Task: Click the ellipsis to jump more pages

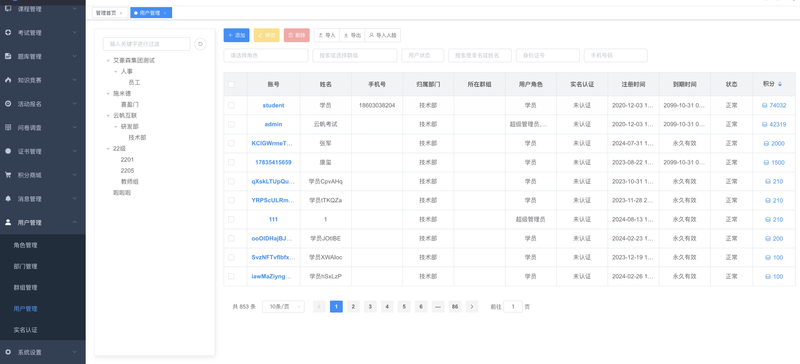Action: click(x=438, y=306)
